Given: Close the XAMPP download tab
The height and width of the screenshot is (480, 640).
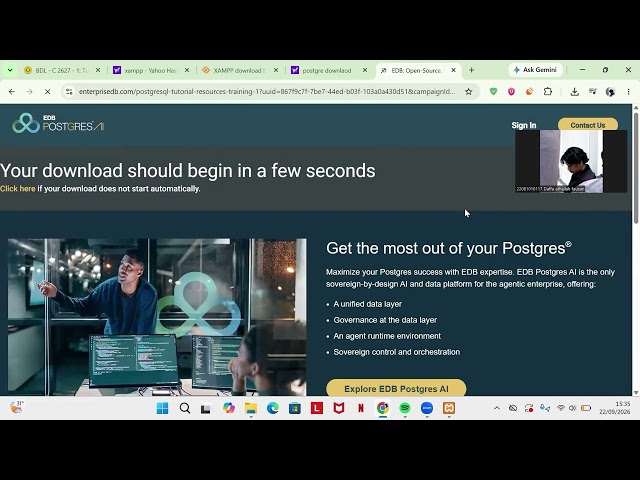Looking at the screenshot, I should [x=276, y=70].
